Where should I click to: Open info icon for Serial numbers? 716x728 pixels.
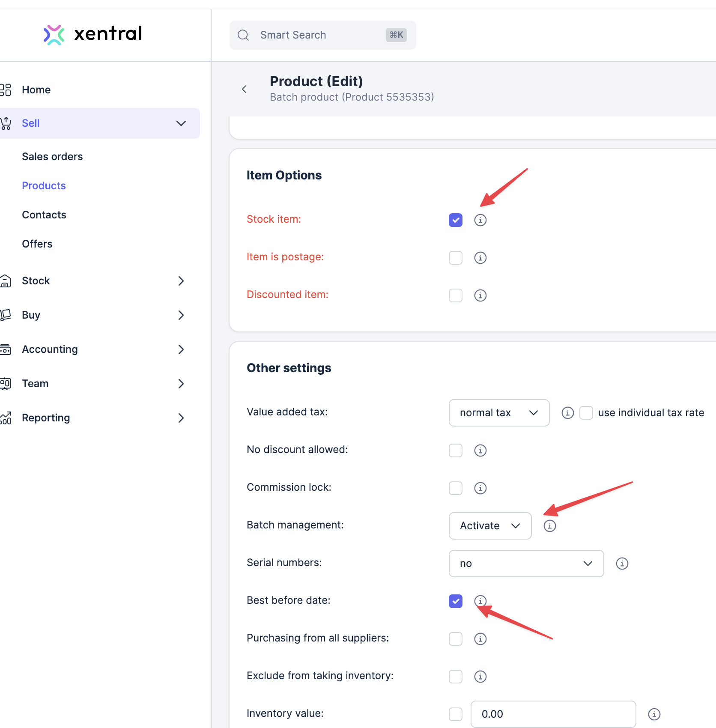click(622, 564)
